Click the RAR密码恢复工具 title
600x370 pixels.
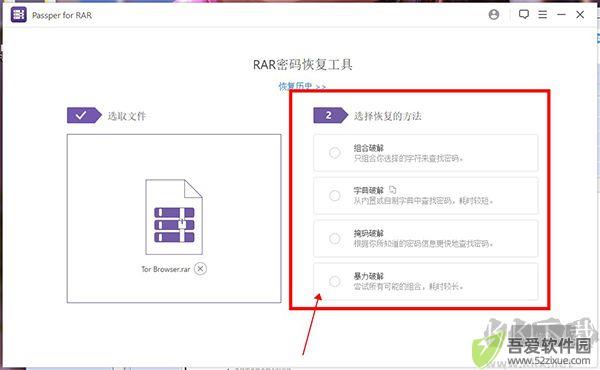point(303,65)
